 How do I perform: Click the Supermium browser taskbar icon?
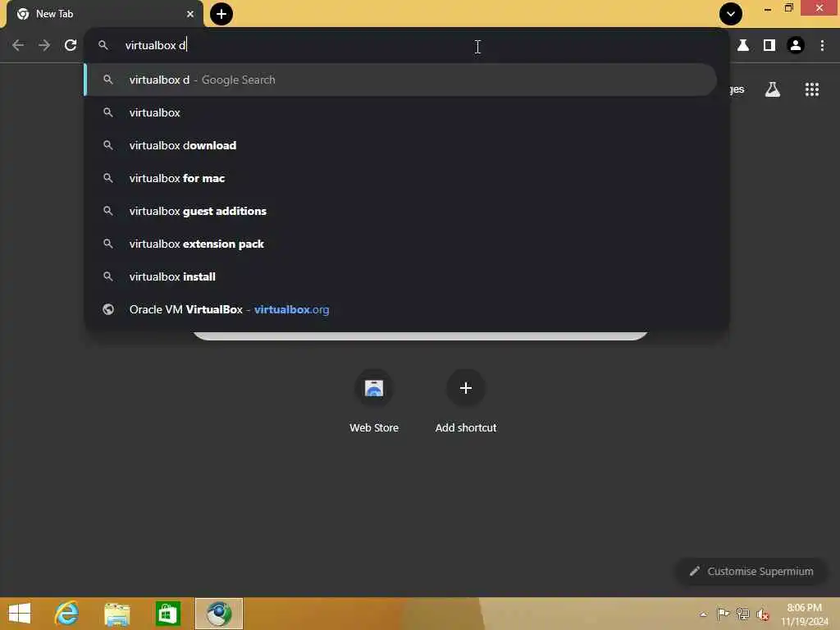(218, 614)
